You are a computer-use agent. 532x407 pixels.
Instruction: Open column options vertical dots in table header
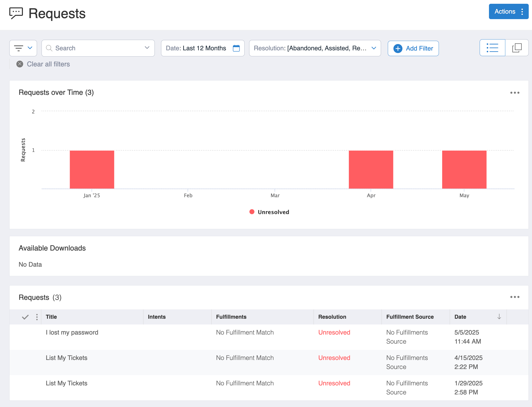tap(37, 317)
